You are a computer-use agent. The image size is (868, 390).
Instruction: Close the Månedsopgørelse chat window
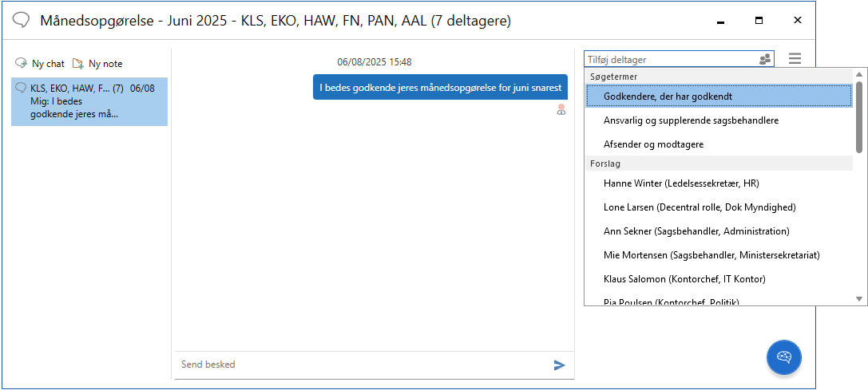coord(798,21)
